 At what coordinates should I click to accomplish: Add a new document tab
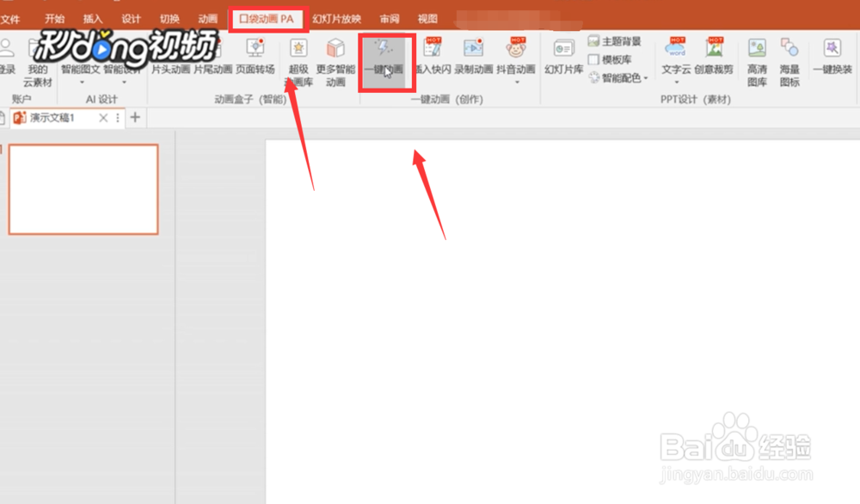coord(135,117)
